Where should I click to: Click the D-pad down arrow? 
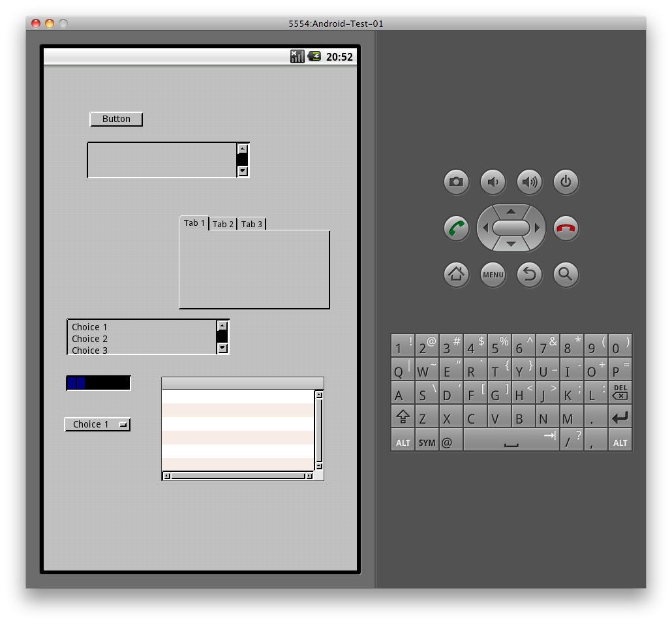pyautogui.click(x=511, y=245)
